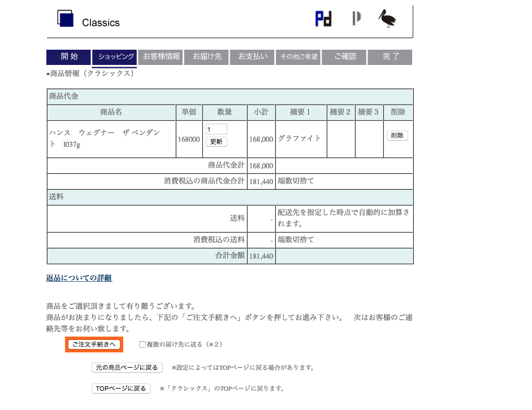Click the flag icon in the header

click(356, 18)
